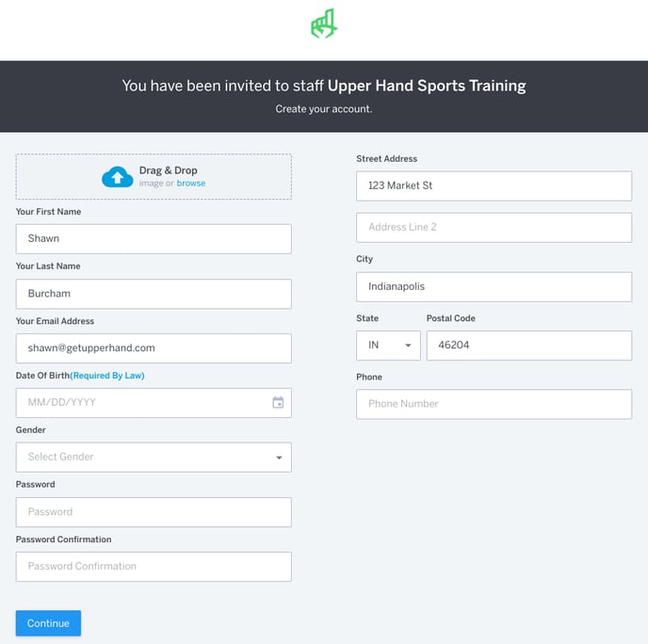Screen dimensions: 648x644
Task: Open the date picker calendar icon
Action: (x=278, y=402)
